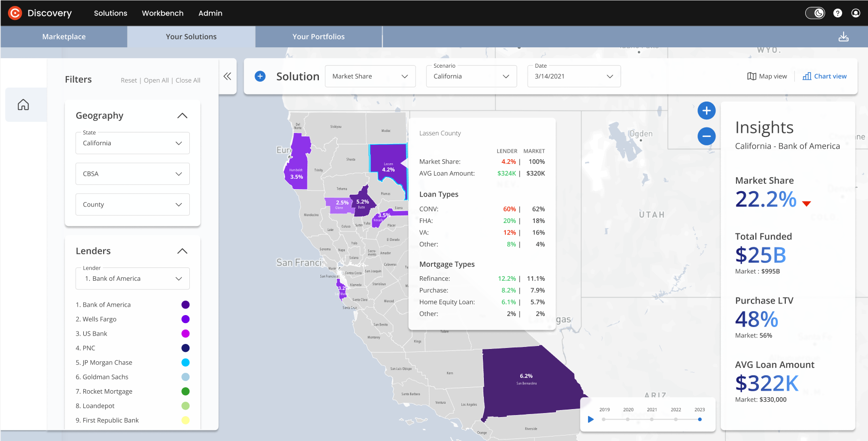Select '5. JP Morgan Chase' in lender list

104,362
